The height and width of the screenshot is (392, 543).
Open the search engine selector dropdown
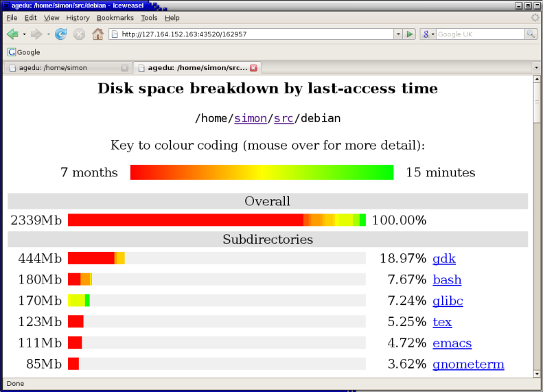(x=428, y=34)
